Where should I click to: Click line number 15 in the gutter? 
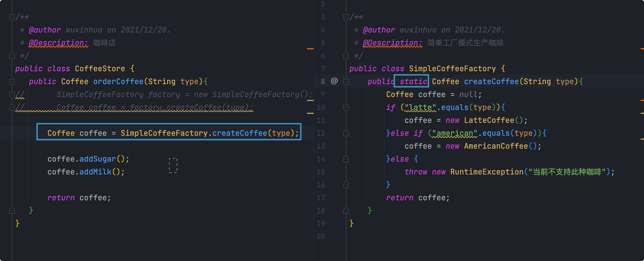(x=321, y=172)
